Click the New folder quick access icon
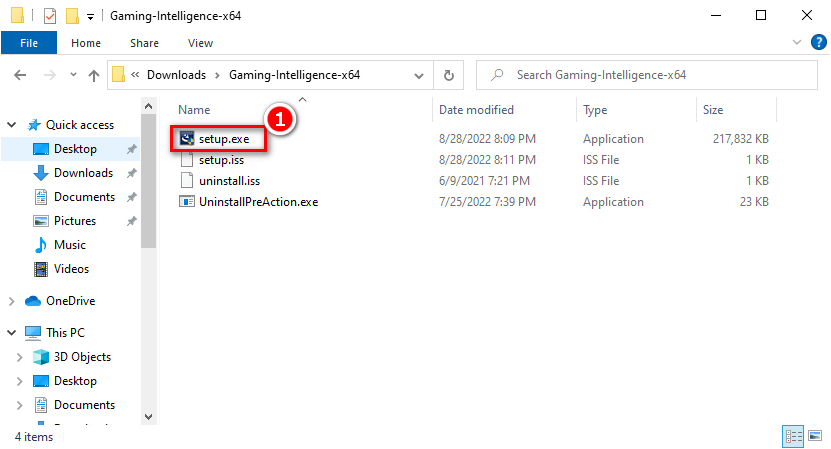The image size is (831, 449). (72, 16)
